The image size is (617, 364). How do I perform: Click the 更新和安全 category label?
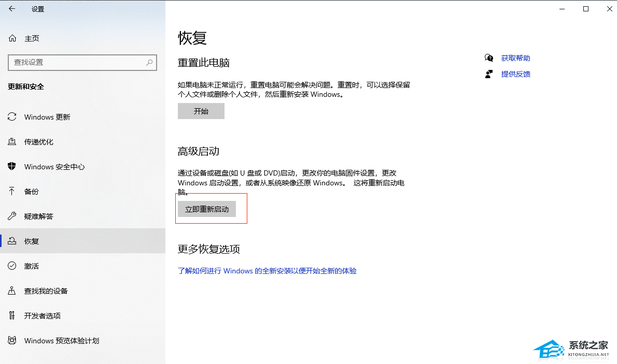coord(26,86)
